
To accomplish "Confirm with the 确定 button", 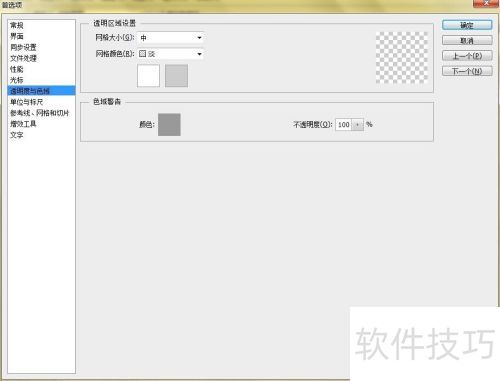I will (467, 25).
